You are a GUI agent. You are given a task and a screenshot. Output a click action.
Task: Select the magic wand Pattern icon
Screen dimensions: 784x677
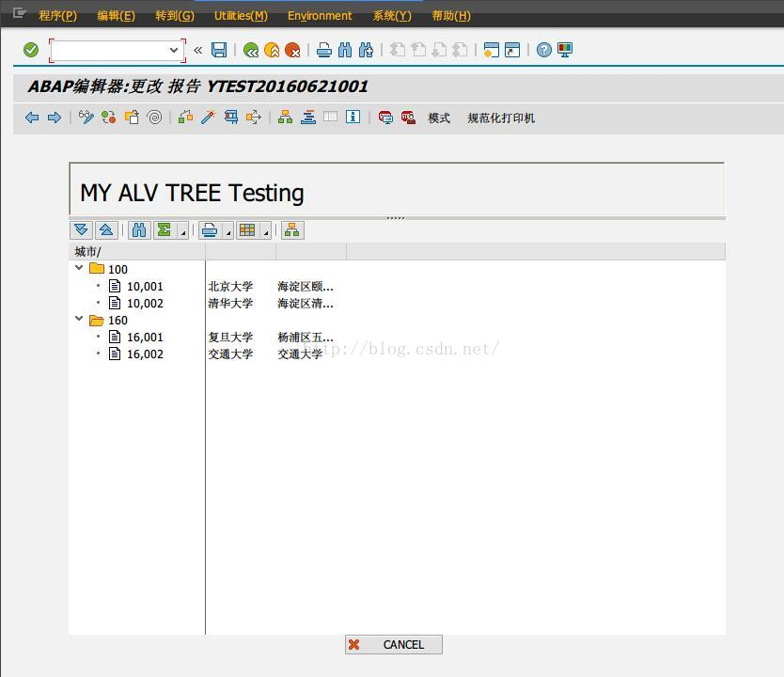(x=209, y=118)
